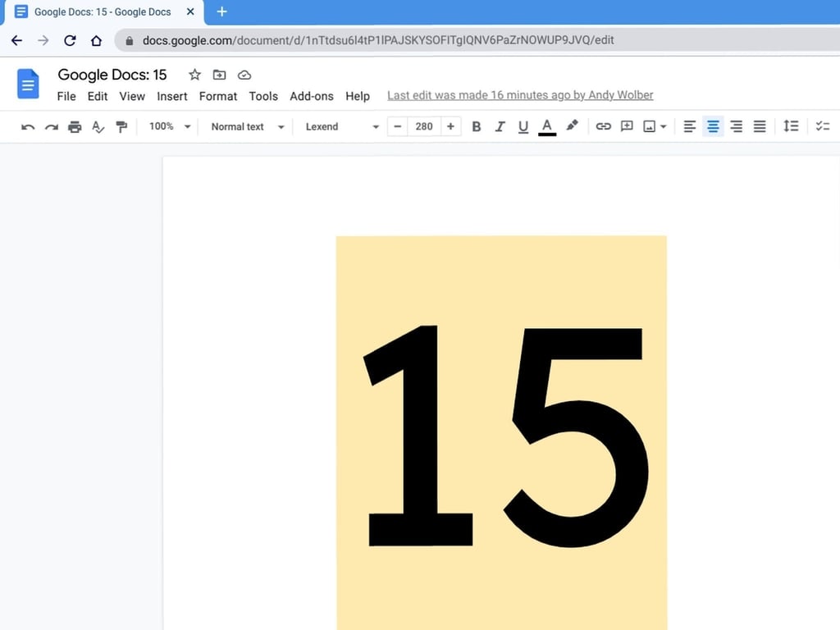
Task: Expand the image dropdown arrow
Action: coord(663,127)
